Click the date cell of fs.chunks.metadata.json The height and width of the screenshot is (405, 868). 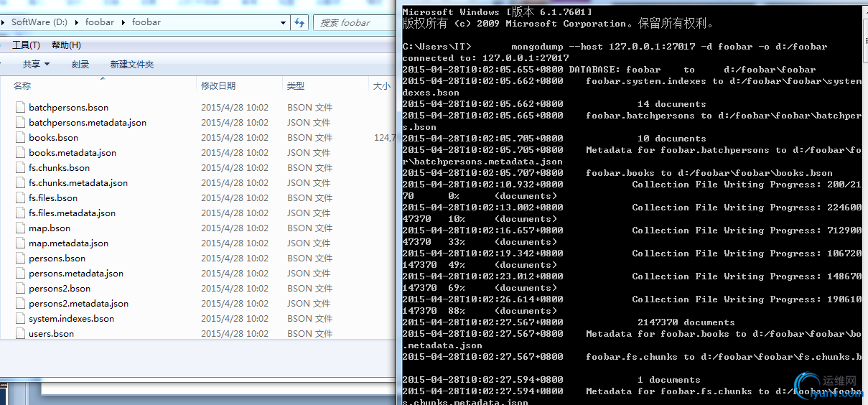click(235, 182)
